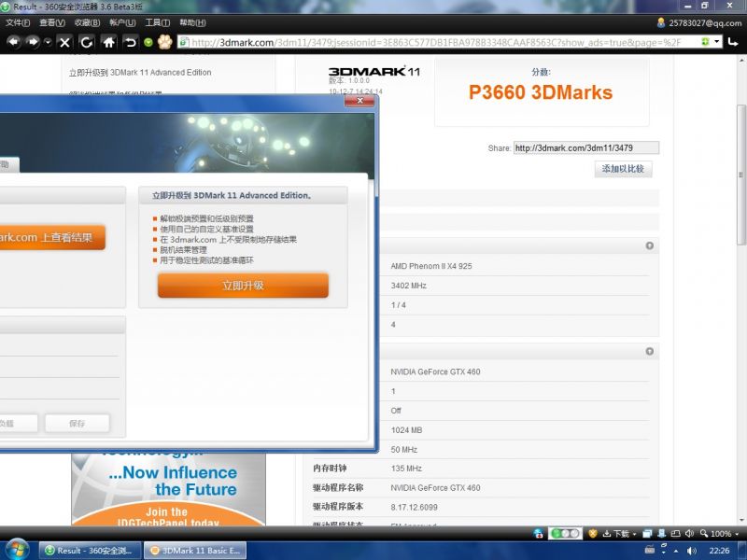Screen dimensions: 747x560
Task: Open the 查看(V) menu
Action: click(x=52, y=22)
